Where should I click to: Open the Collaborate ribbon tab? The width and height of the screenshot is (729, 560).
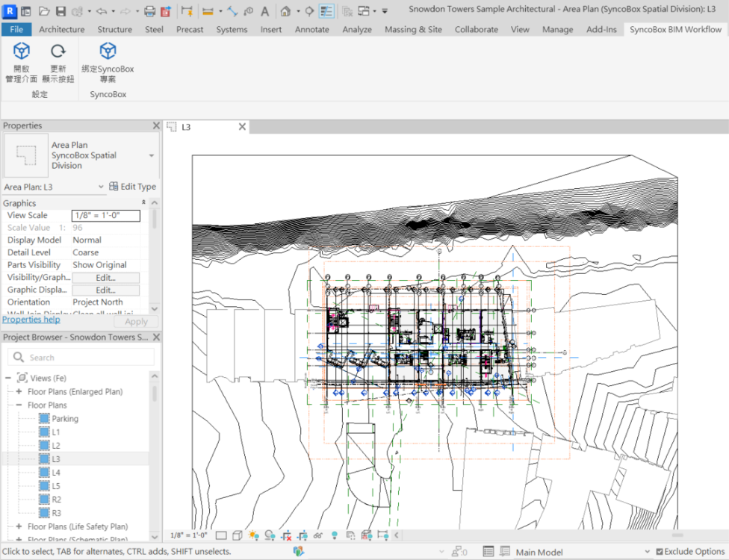(x=476, y=29)
